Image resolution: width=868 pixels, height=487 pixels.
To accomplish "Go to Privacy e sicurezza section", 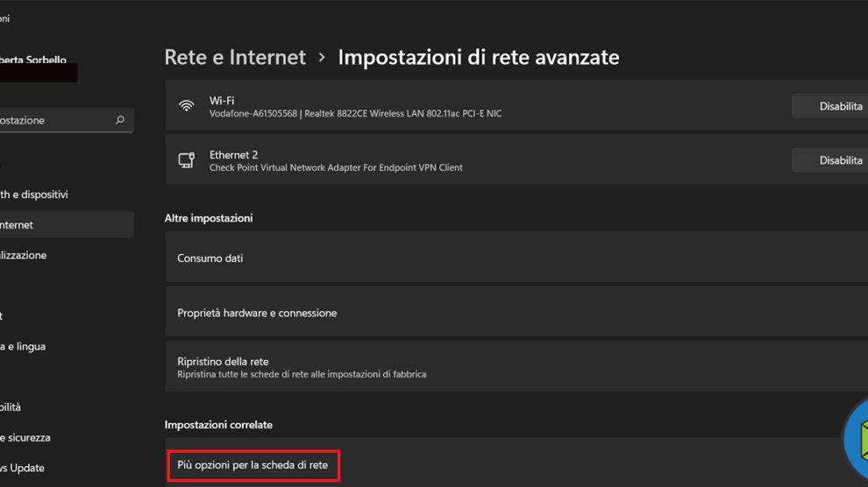I will coord(25,438).
